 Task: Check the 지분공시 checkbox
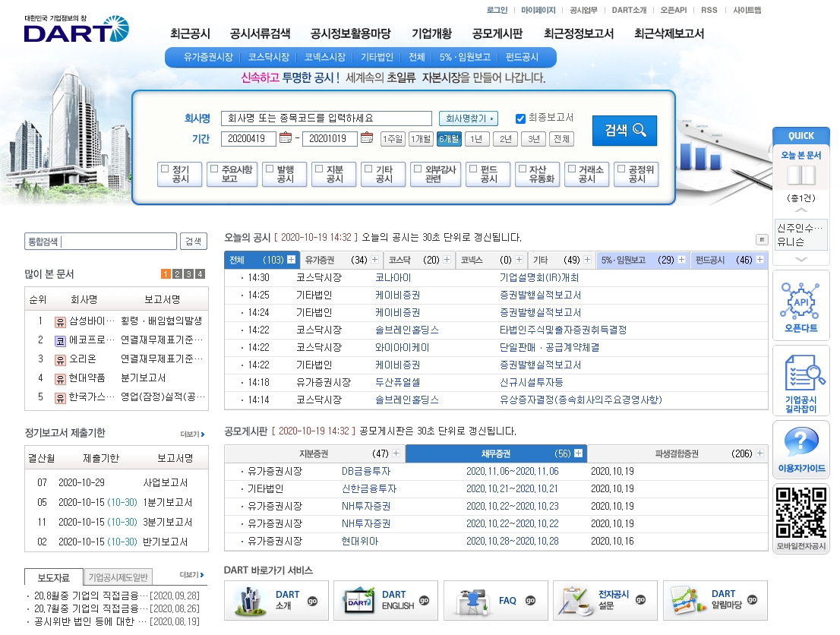(x=319, y=169)
